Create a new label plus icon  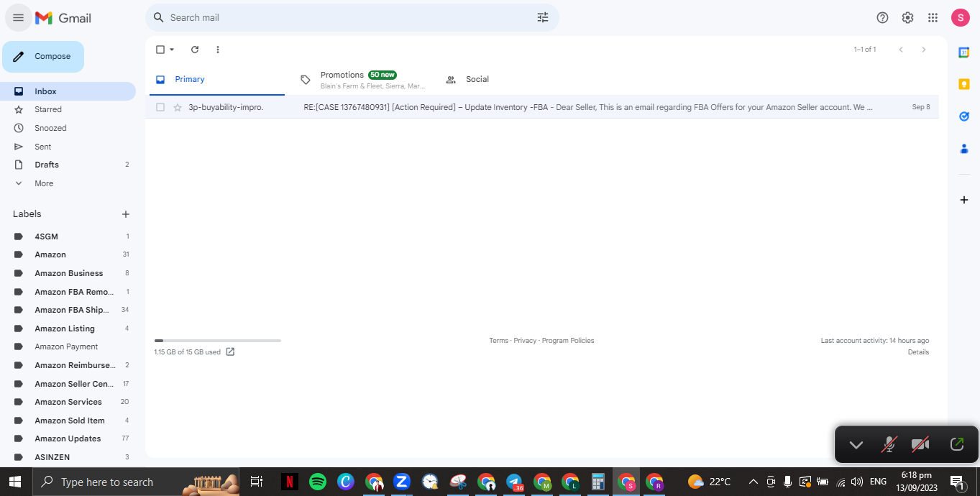click(126, 214)
